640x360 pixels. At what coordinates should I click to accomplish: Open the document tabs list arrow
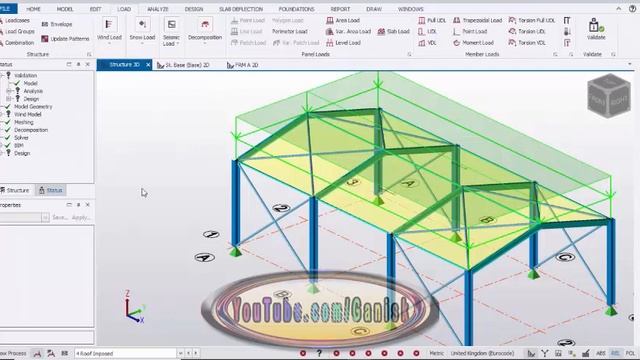pyautogui.click(x=630, y=64)
